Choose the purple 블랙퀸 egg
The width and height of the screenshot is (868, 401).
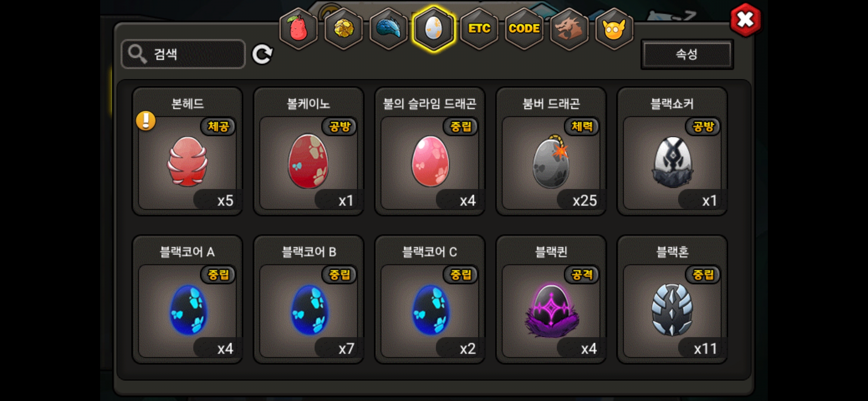[x=551, y=300]
